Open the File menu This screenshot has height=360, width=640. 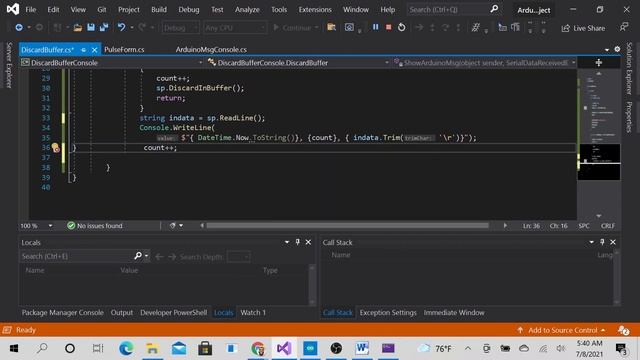(x=31, y=9)
